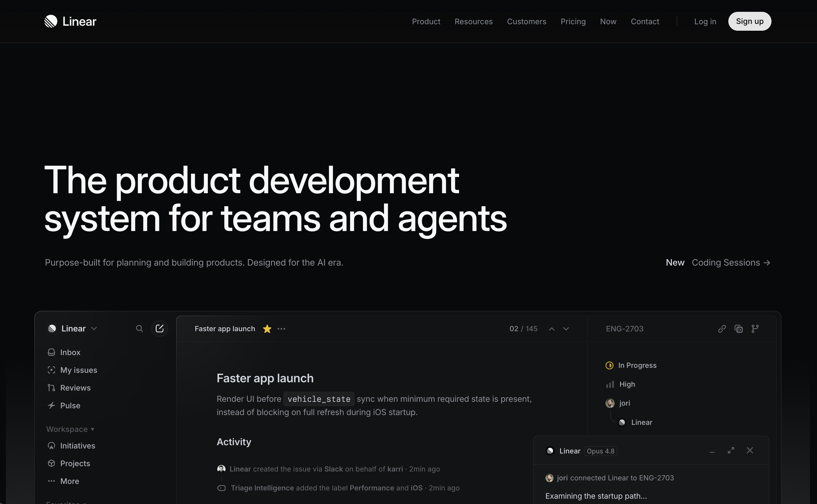Go to the Customers page
The image size is (817, 504).
click(526, 21)
